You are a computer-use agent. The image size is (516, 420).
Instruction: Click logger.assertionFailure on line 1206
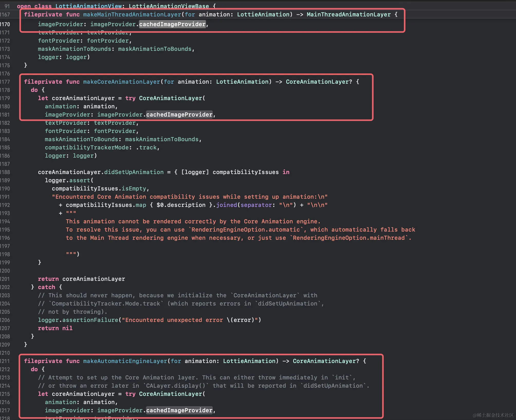click(x=78, y=320)
